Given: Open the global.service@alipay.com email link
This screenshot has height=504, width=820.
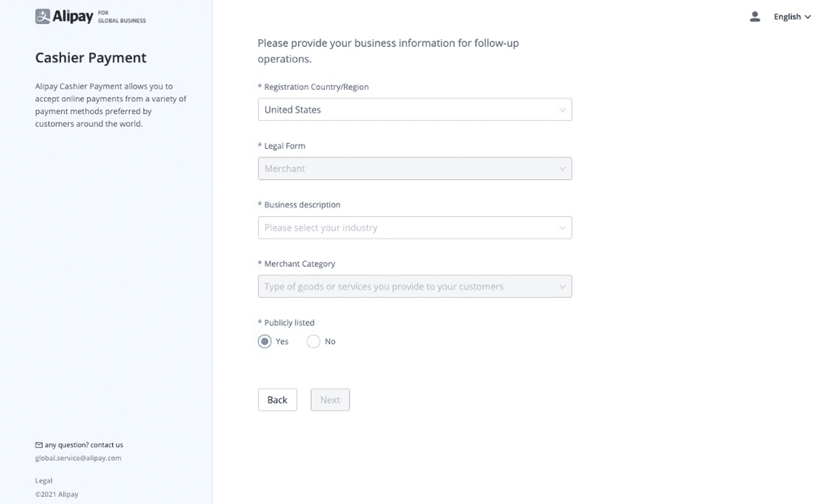Looking at the screenshot, I should [78, 458].
